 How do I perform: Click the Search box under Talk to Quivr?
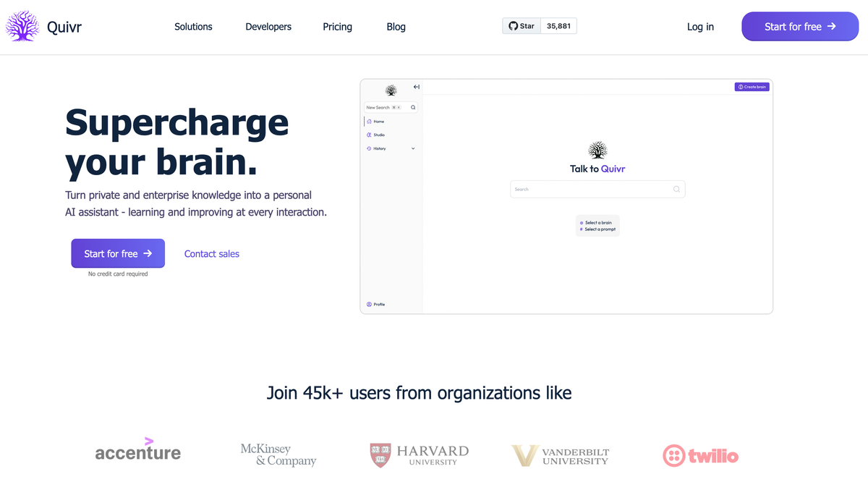pos(597,189)
